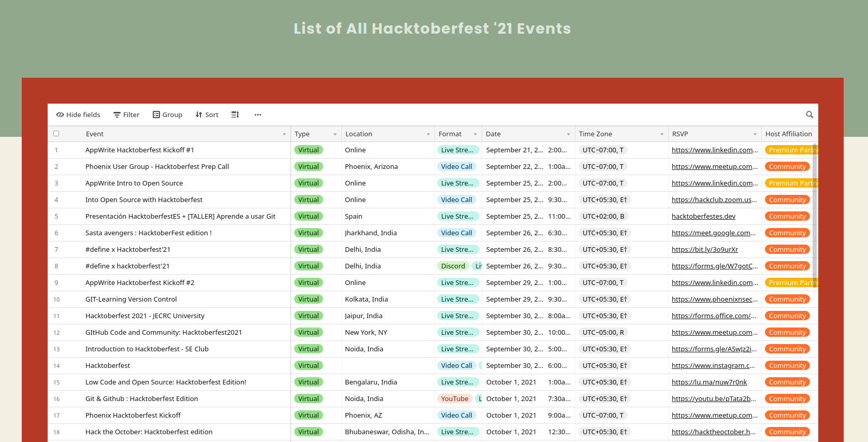Viewport: 868px width, 442px height.
Task: Click the Sort option
Action: tap(207, 115)
